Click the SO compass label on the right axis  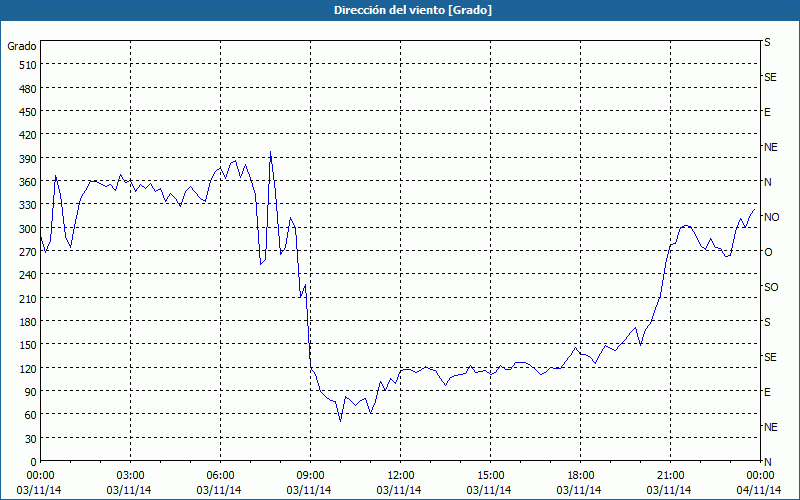point(771,287)
